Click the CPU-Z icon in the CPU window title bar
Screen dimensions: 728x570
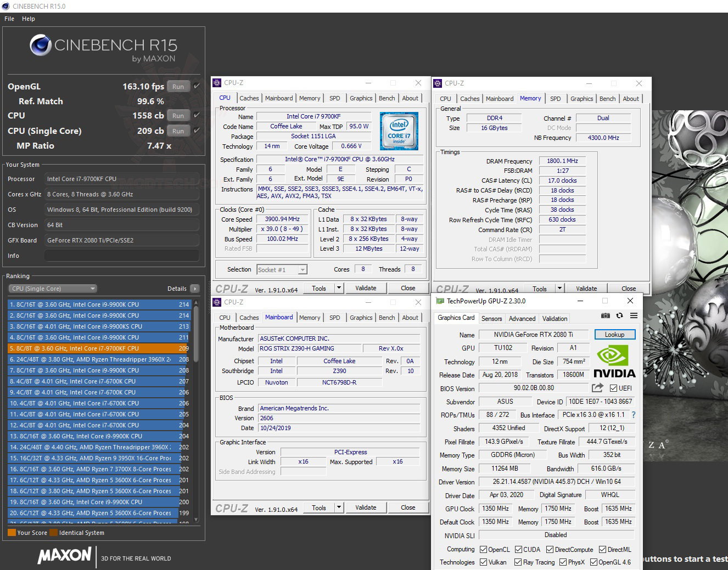[x=217, y=83]
